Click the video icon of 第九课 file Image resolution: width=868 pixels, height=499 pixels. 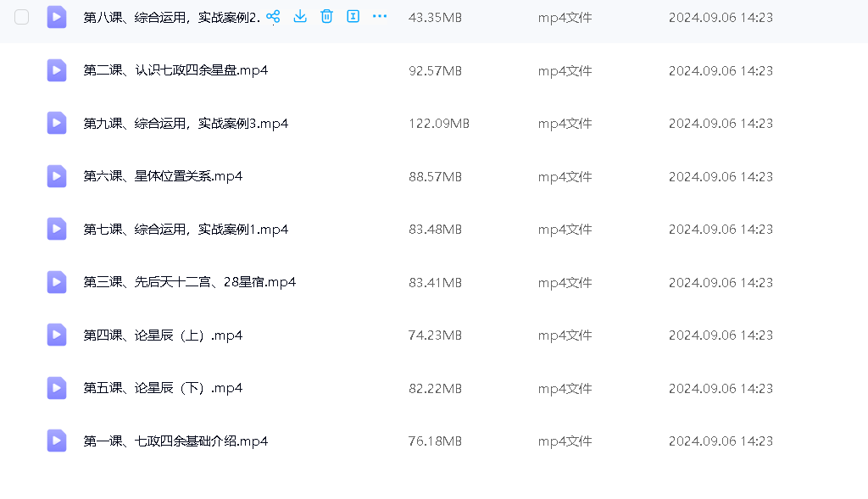[x=57, y=124]
